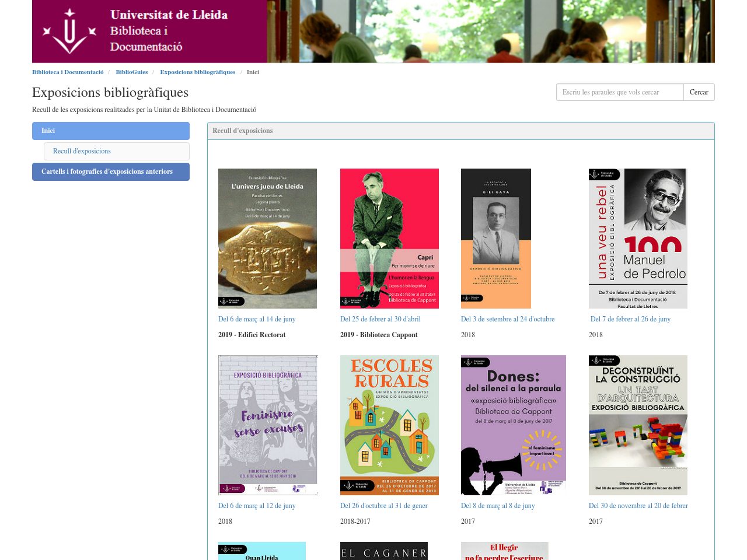747x560 pixels.
Task: Click the 'Biblioteca i Documentació' breadcrumb link
Action: [x=68, y=71]
